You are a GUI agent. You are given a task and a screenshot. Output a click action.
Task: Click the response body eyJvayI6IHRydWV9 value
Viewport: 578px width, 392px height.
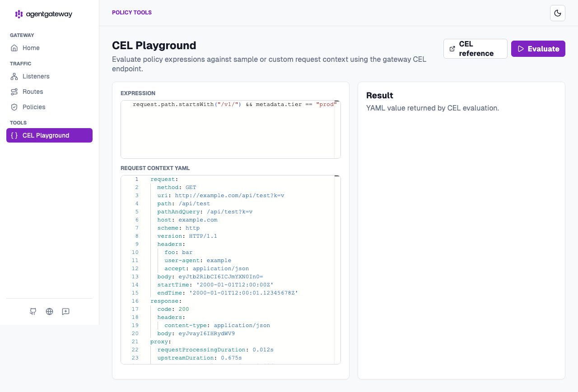coord(207,333)
